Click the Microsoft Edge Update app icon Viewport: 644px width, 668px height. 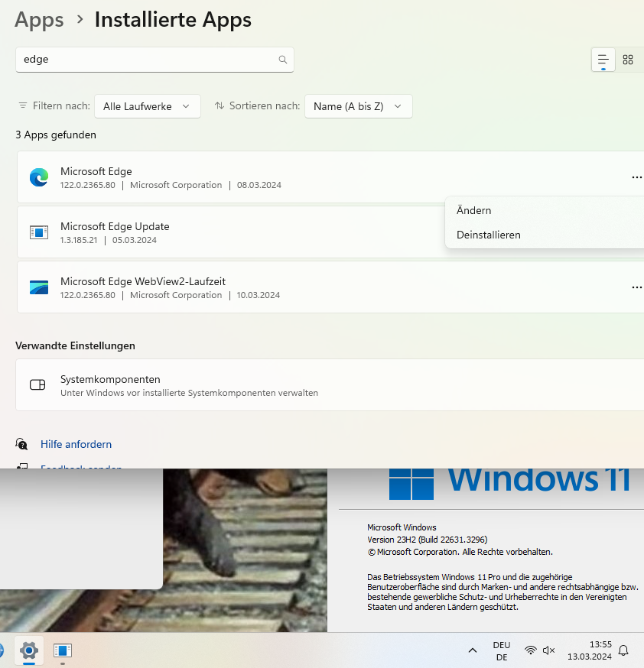click(39, 232)
